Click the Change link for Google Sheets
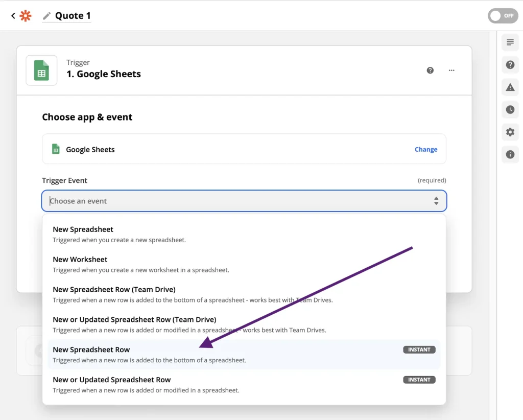 (426, 149)
